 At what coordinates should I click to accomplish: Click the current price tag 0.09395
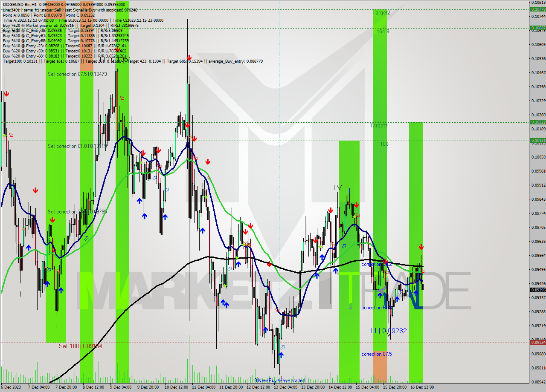pyautogui.click(x=537, y=290)
